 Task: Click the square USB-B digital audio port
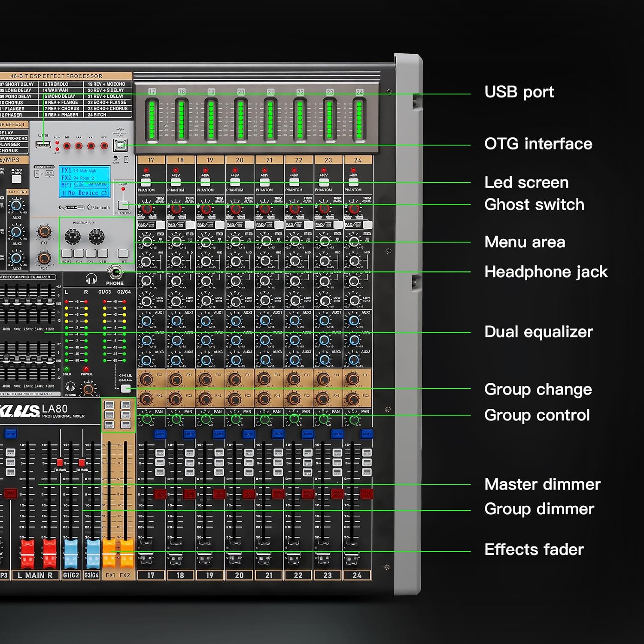tap(120, 145)
